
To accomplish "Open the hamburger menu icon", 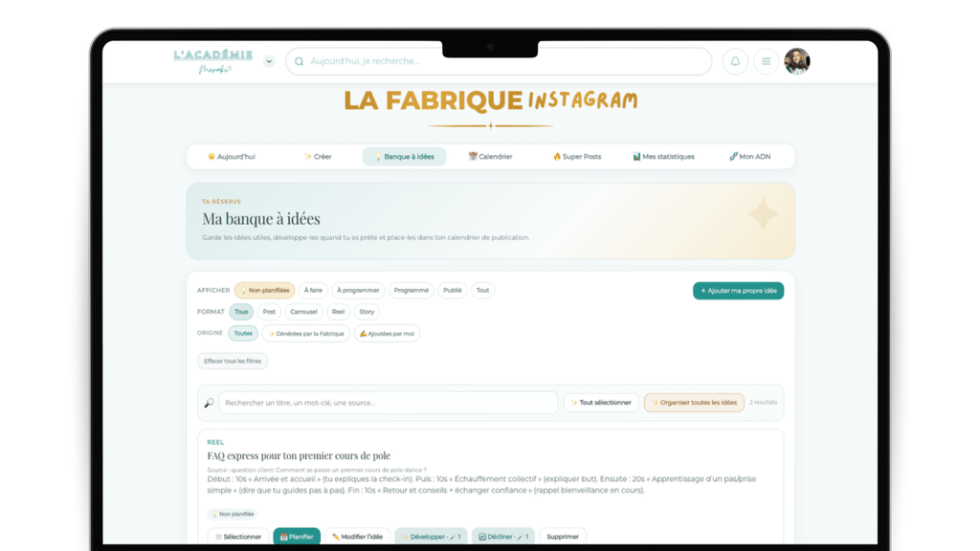I will pos(766,61).
